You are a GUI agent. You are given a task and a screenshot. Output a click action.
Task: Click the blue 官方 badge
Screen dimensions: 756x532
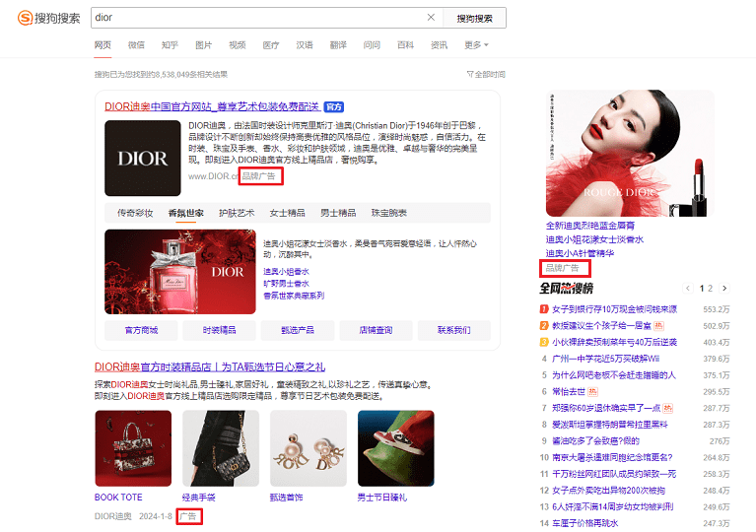333,107
